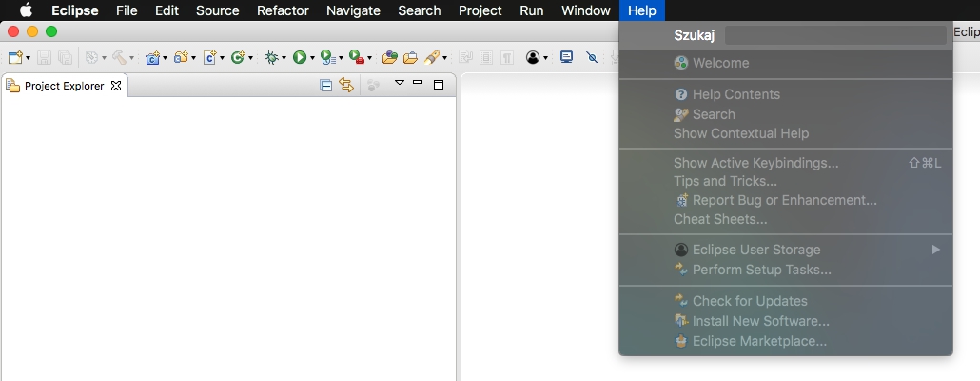Expand the Eclipse User Storage submenu

point(935,250)
